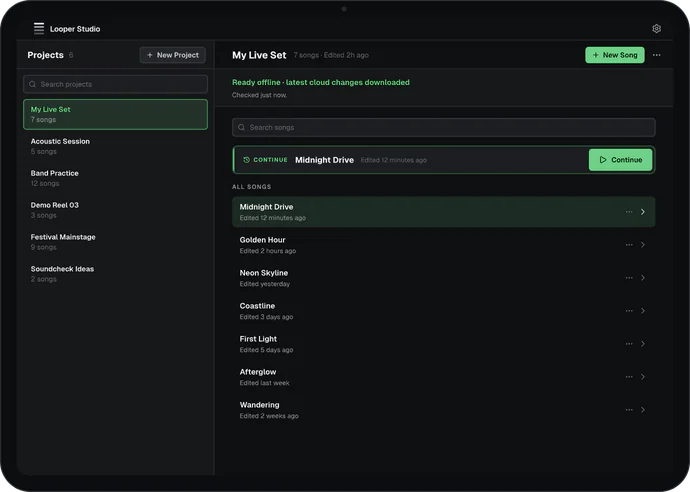Click the green Continue play button

620,160
